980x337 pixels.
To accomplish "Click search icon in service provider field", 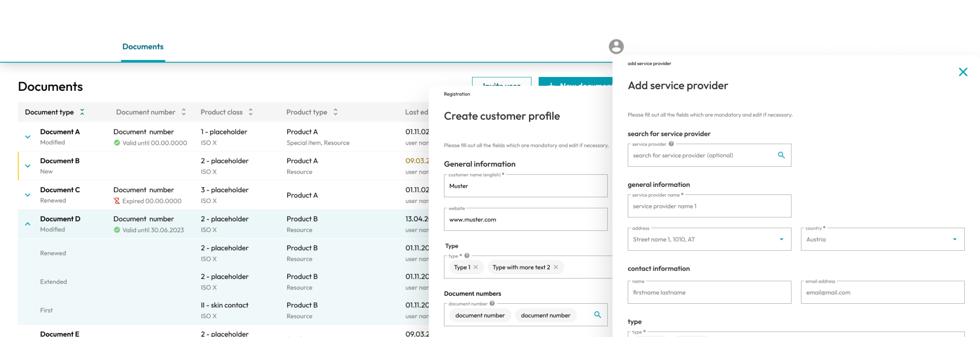I will [781, 155].
